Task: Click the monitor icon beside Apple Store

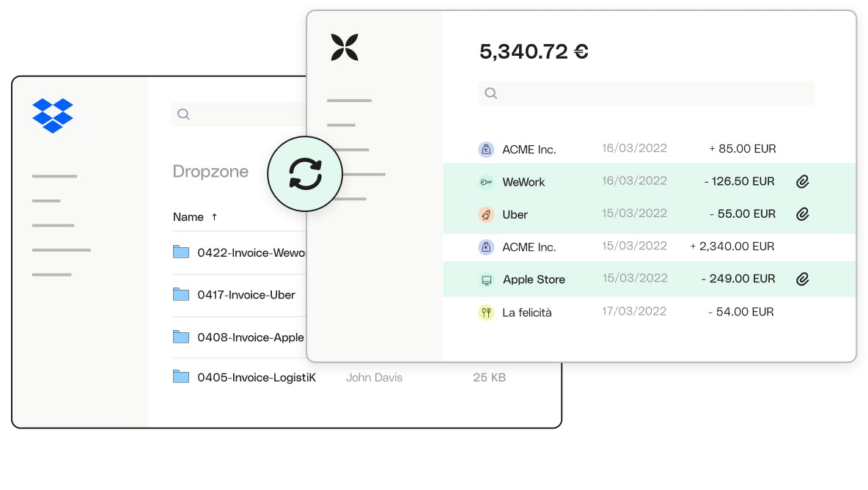Action: (487, 280)
